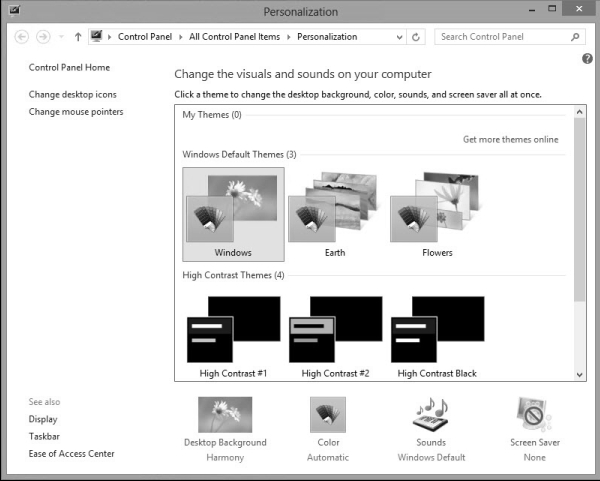Click the Help question mark icon

587,59
